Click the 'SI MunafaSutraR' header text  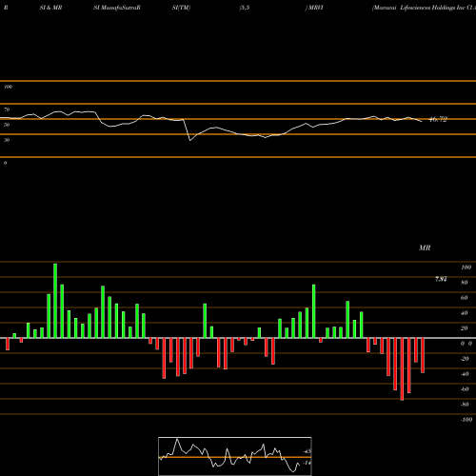(x=117, y=8)
